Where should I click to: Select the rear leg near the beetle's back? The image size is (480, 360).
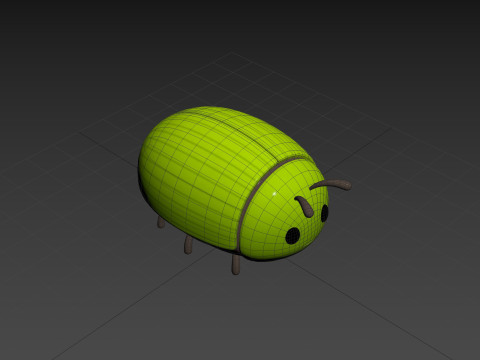pyautogui.click(x=161, y=222)
